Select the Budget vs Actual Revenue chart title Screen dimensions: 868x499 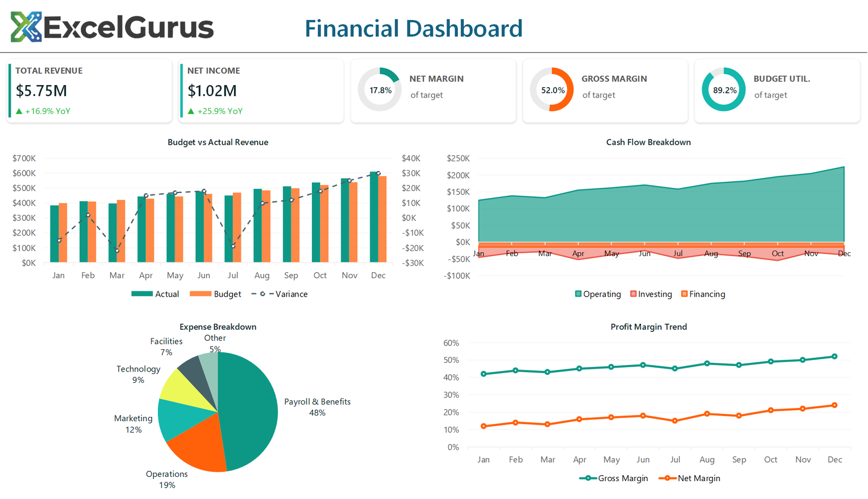(x=218, y=142)
